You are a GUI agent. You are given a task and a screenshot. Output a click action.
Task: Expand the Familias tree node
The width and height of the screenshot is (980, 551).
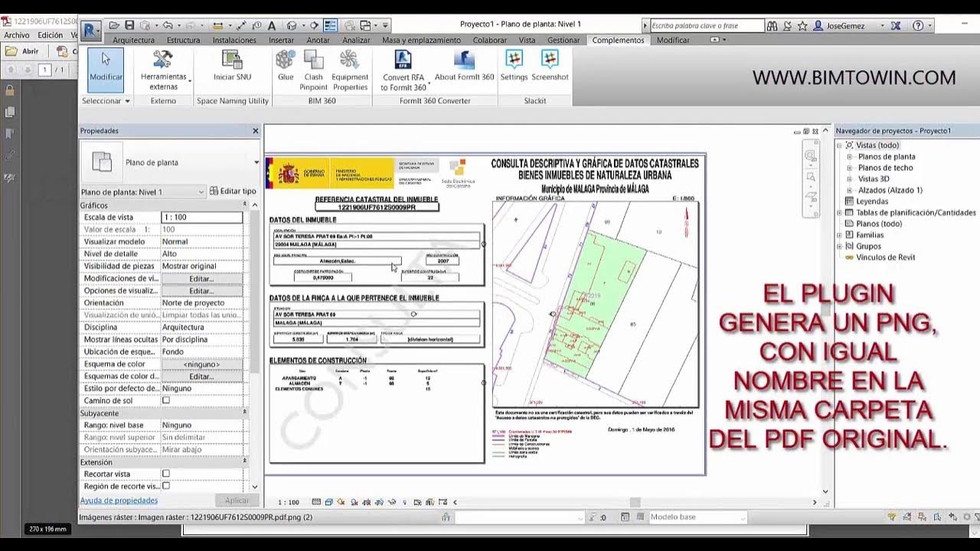click(839, 235)
